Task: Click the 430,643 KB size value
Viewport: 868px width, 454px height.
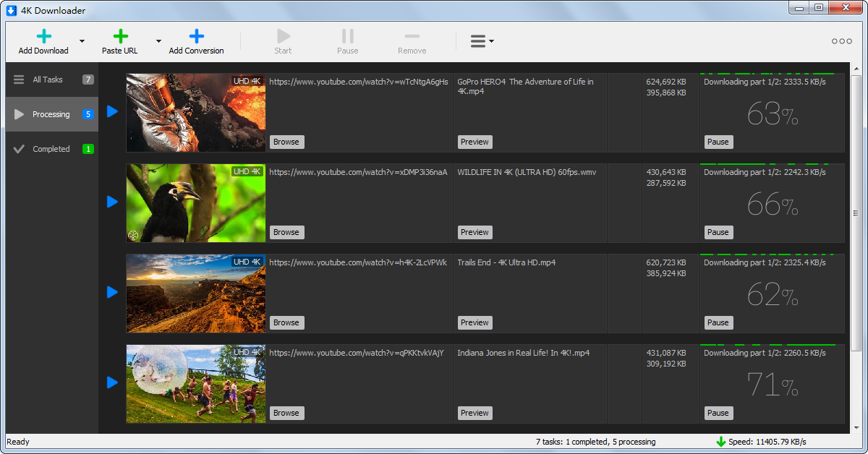Action: point(666,172)
